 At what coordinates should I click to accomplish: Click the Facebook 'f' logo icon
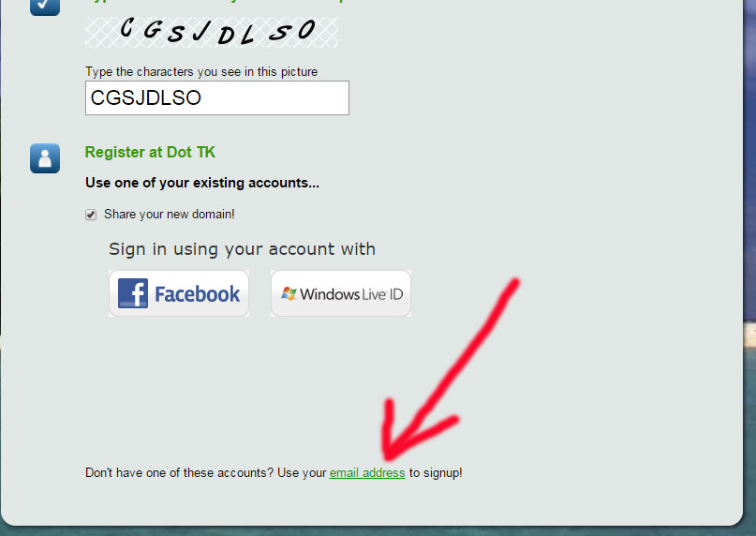133,293
